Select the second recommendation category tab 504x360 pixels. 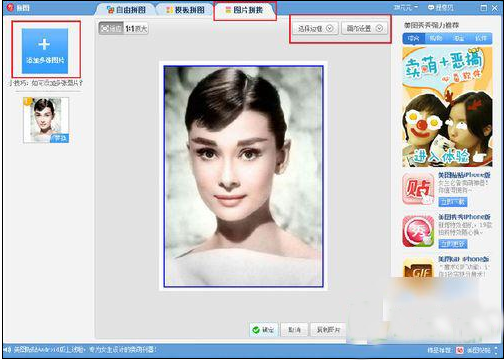[x=436, y=38]
